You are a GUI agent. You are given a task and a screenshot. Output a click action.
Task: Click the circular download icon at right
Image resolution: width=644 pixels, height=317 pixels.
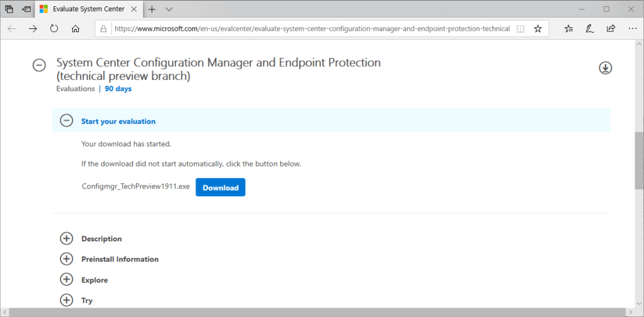(x=606, y=68)
